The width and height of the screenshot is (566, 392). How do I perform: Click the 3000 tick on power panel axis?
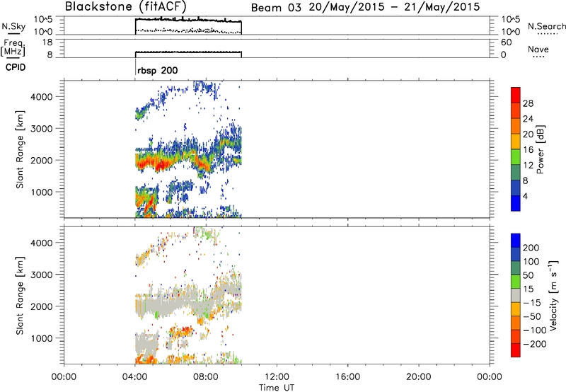coord(42,129)
